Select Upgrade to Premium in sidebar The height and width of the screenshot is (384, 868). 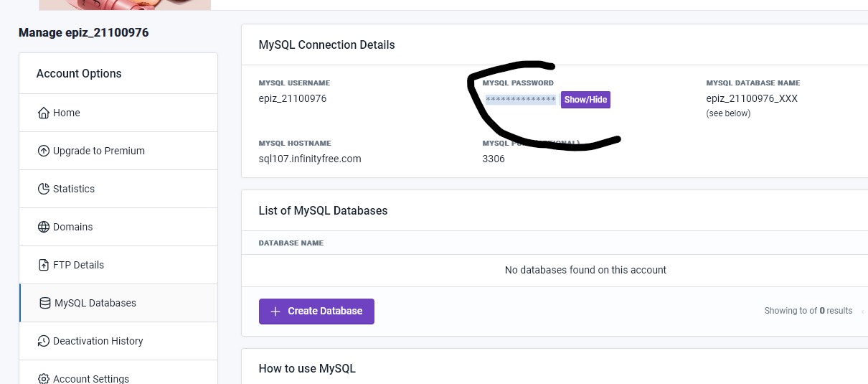[x=98, y=151]
